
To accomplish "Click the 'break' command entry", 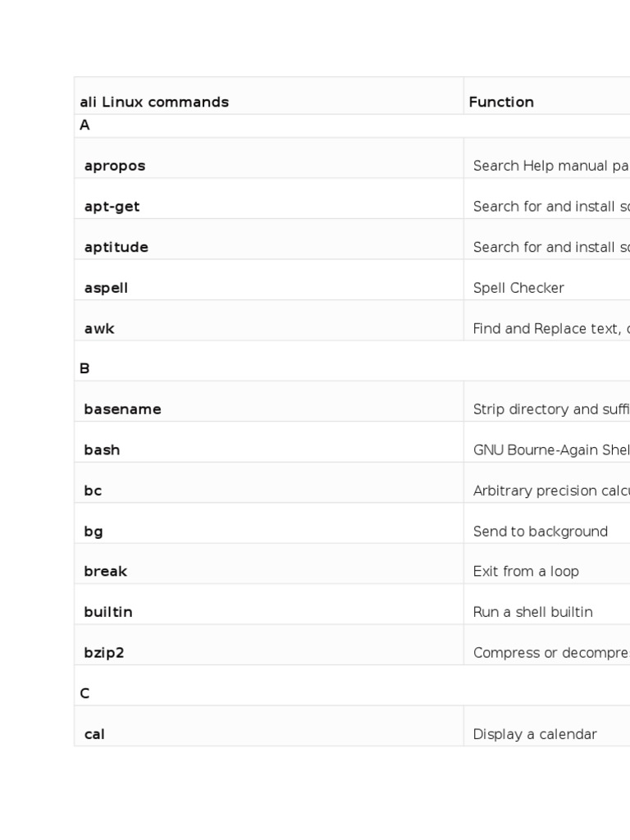I will coord(105,571).
